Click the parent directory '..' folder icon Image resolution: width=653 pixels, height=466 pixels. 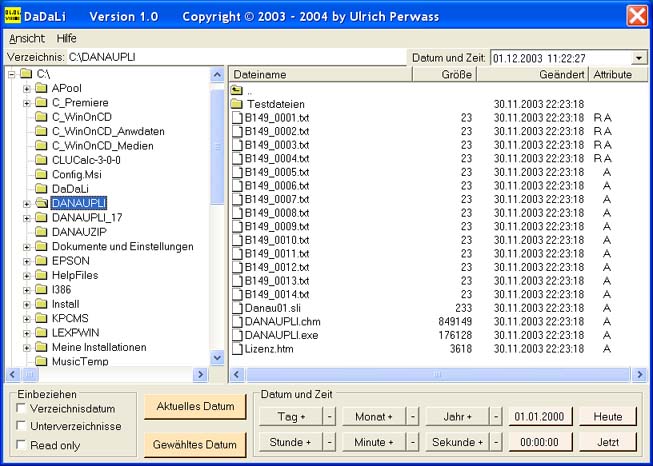click(x=237, y=90)
